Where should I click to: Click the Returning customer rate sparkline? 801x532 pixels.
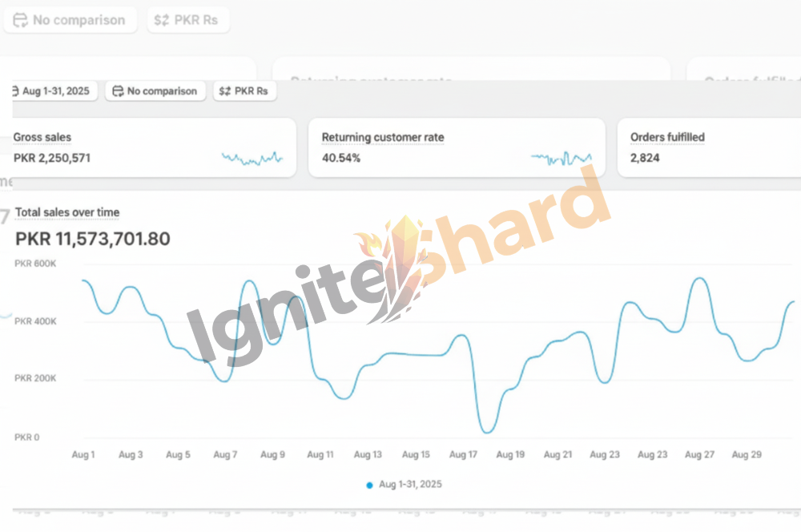(561, 159)
